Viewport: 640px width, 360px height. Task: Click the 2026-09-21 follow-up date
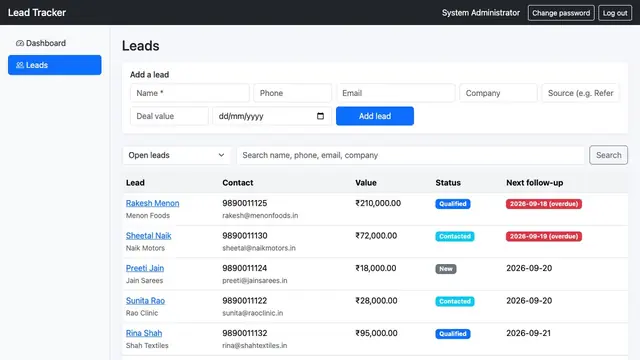click(x=528, y=333)
